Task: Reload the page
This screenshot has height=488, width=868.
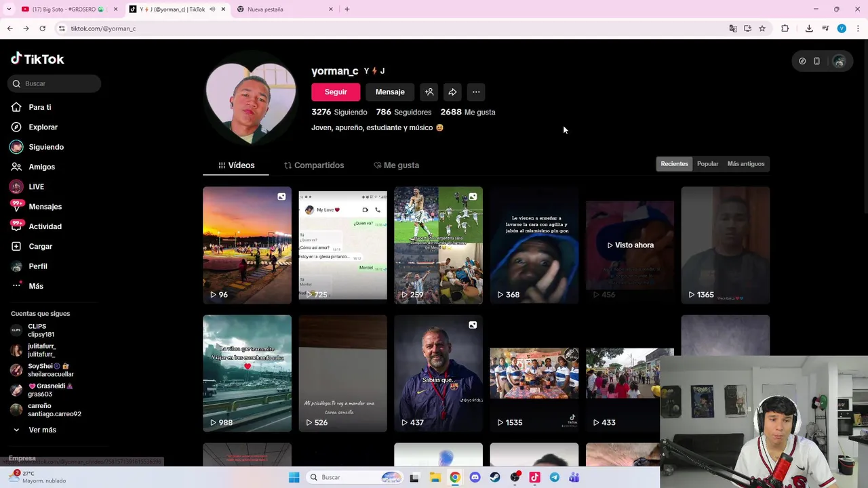Action: 42,28
